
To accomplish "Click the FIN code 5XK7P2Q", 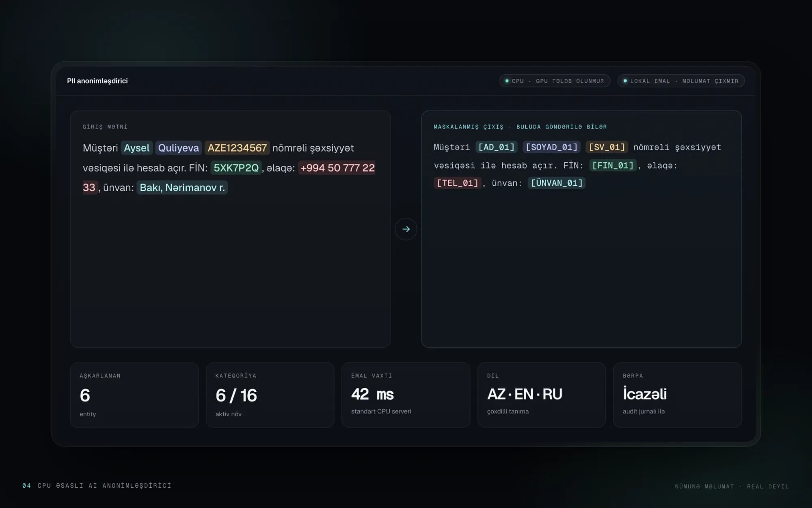I will (236, 168).
